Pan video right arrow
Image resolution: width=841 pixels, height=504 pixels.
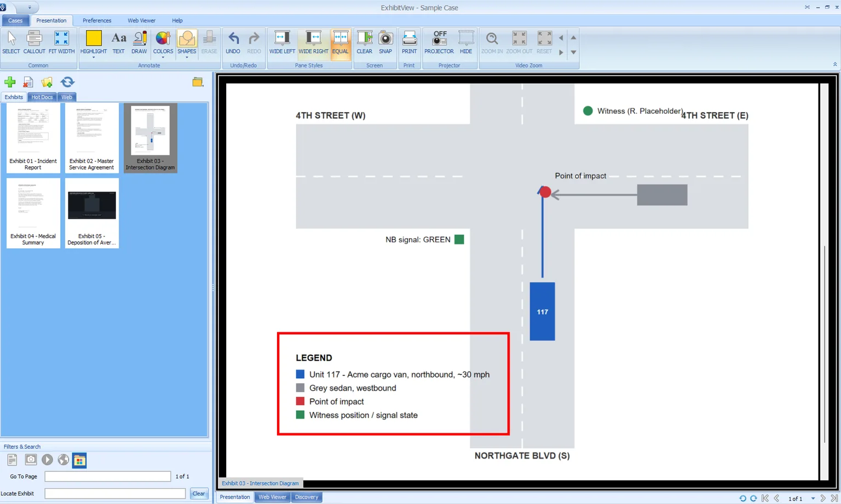coord(561,53)
